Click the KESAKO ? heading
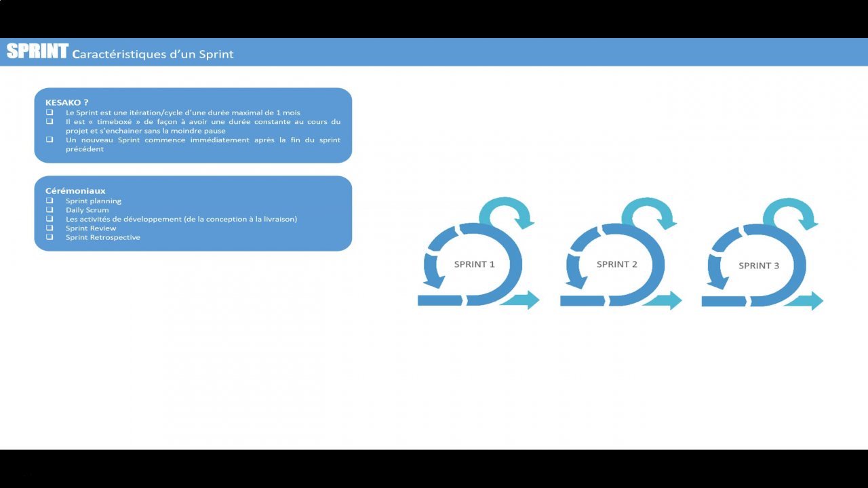This screenshot has height=488, width=868. pyautogui.click(x=67, y=102)
